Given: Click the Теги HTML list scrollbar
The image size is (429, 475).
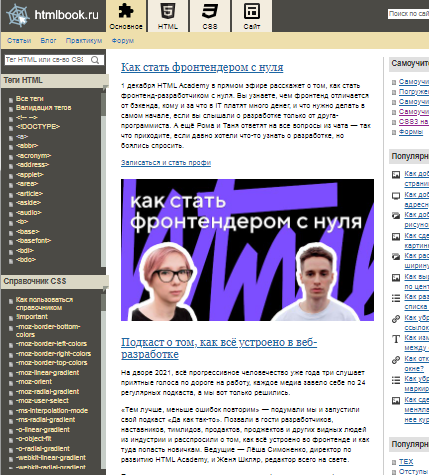Looking at the screenshot, I should tap(103, 178).
